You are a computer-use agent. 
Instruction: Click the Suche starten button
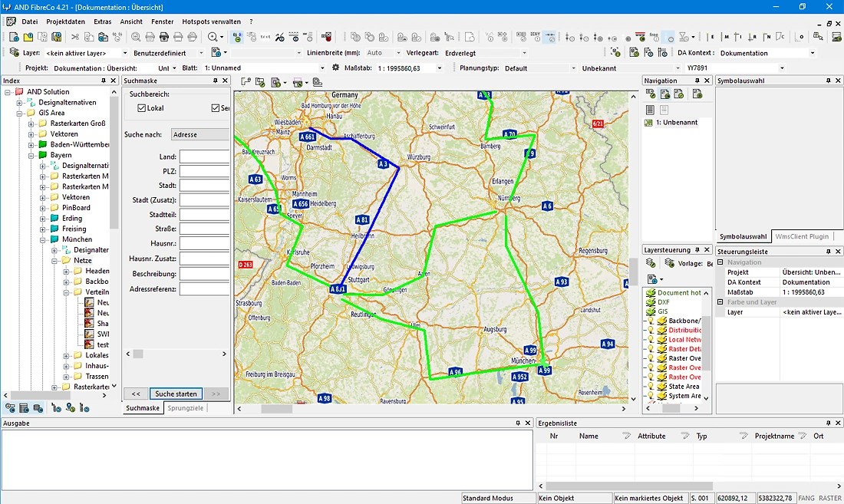pos(176,394)
